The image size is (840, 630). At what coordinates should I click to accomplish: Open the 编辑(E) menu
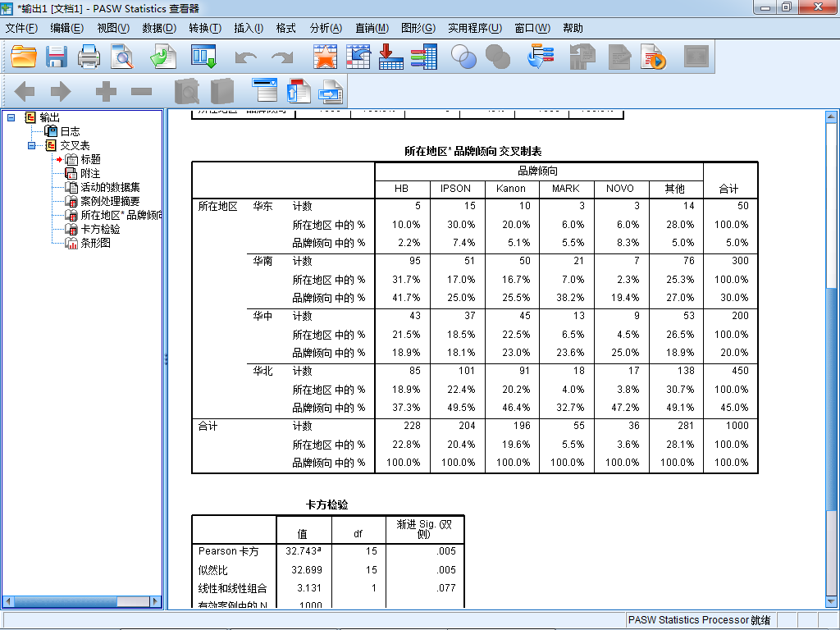click(x=67, y=28)
